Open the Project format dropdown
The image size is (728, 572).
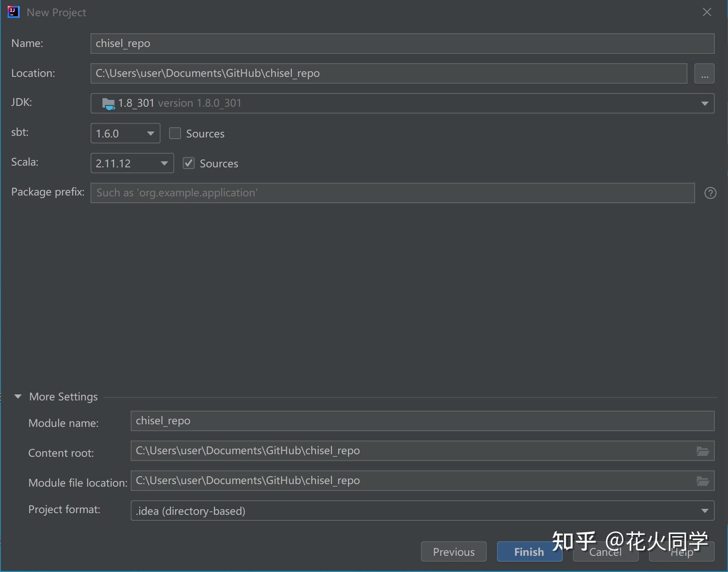click(422, 511)
